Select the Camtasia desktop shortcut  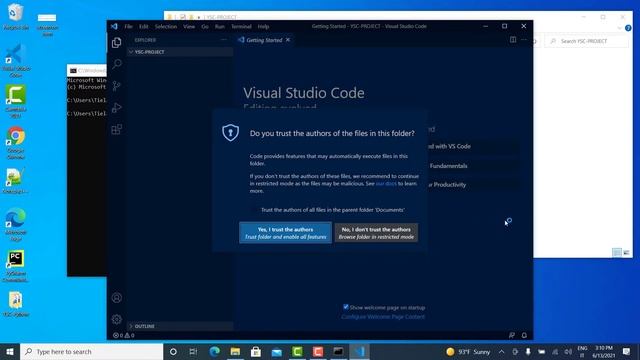[16, 101]
